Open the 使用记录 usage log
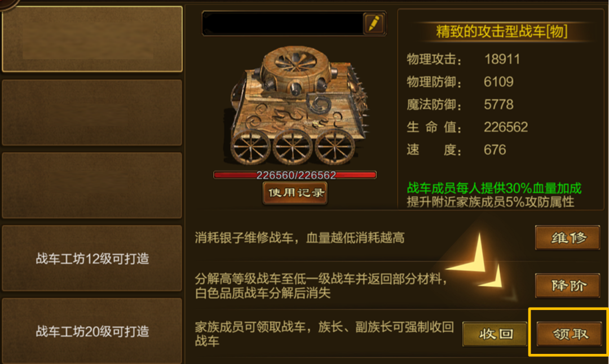Viewport: 609px width, 364px height. tap(295, 193)
